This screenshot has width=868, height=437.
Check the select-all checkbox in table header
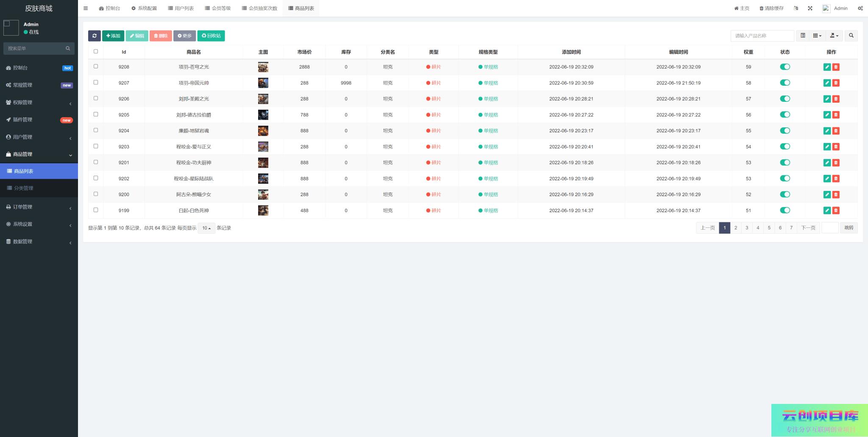96,51
